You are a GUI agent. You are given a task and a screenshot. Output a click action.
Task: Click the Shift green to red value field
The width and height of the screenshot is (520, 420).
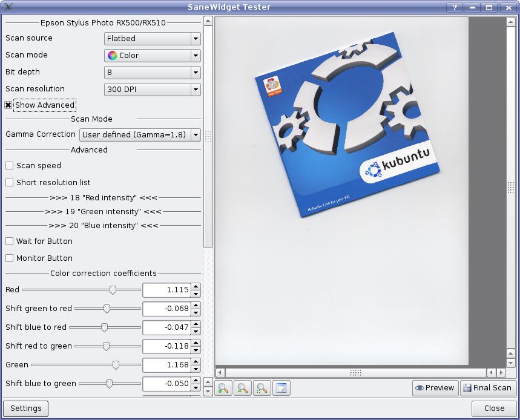click(167, 309)
